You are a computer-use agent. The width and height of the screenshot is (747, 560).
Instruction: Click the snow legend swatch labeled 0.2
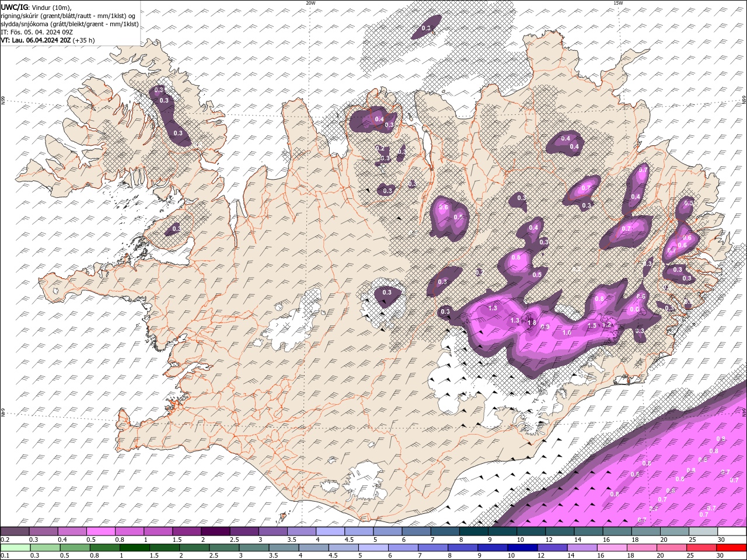15,531
